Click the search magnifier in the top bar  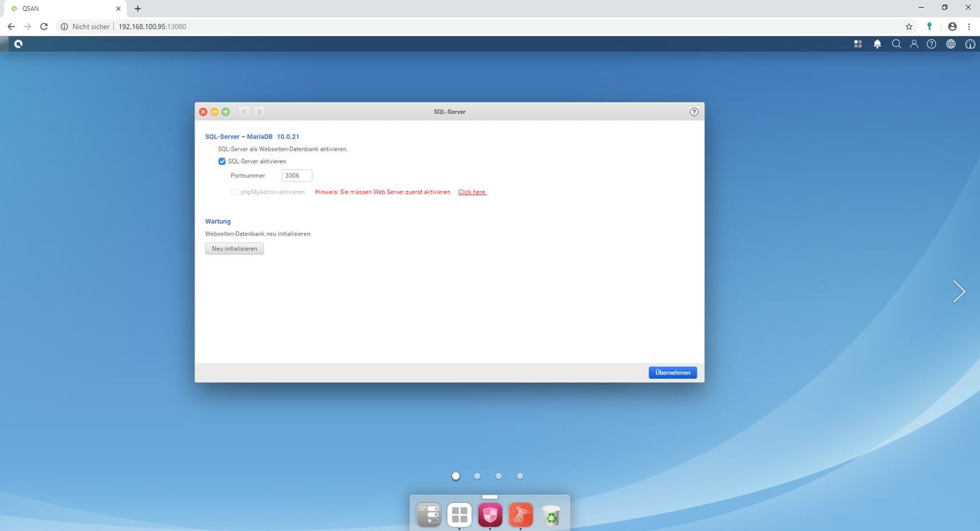pyautogui.click(x=896, y=44)
